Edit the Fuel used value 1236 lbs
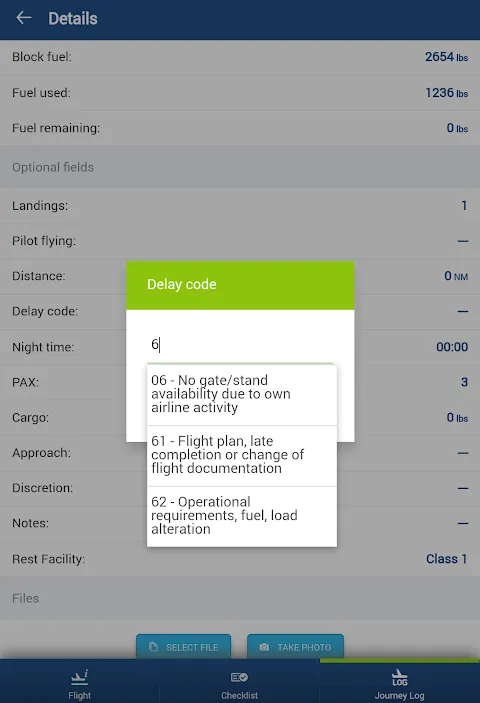The height and width of the screenshot is (703, 480). [446, 93]
